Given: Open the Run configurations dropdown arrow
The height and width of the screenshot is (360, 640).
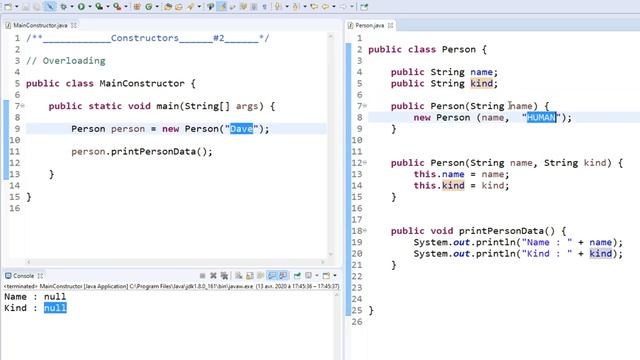Looking at the screenshot, I should 90,7.
